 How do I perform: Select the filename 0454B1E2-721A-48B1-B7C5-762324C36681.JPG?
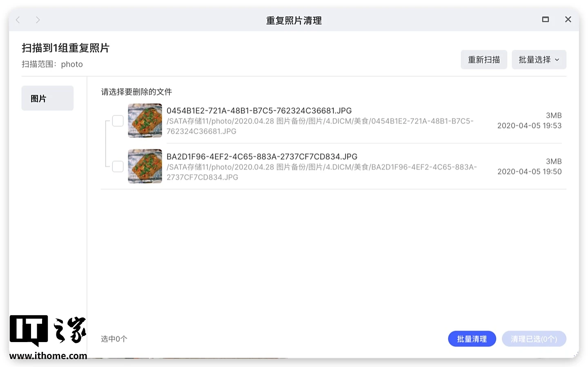pos(259,111)
